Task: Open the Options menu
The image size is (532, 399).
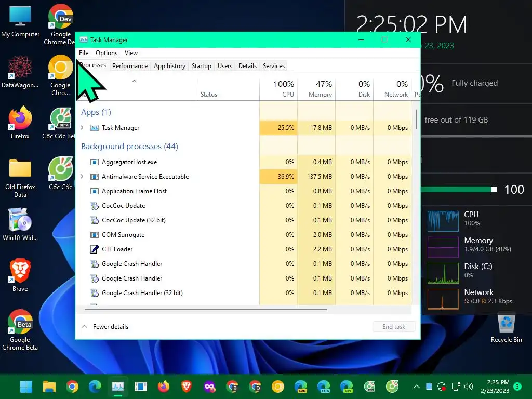Action: coord(107,53)
